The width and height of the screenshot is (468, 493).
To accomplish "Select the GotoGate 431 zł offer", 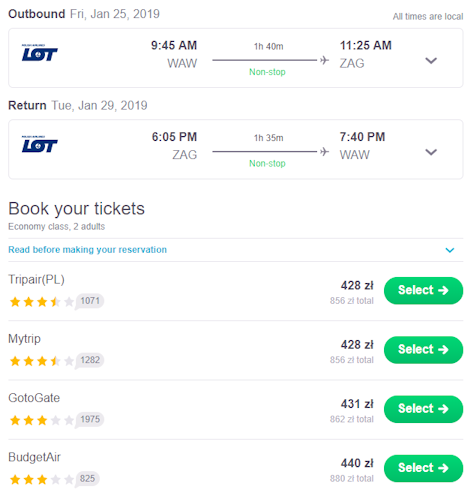I will point(423,409).
